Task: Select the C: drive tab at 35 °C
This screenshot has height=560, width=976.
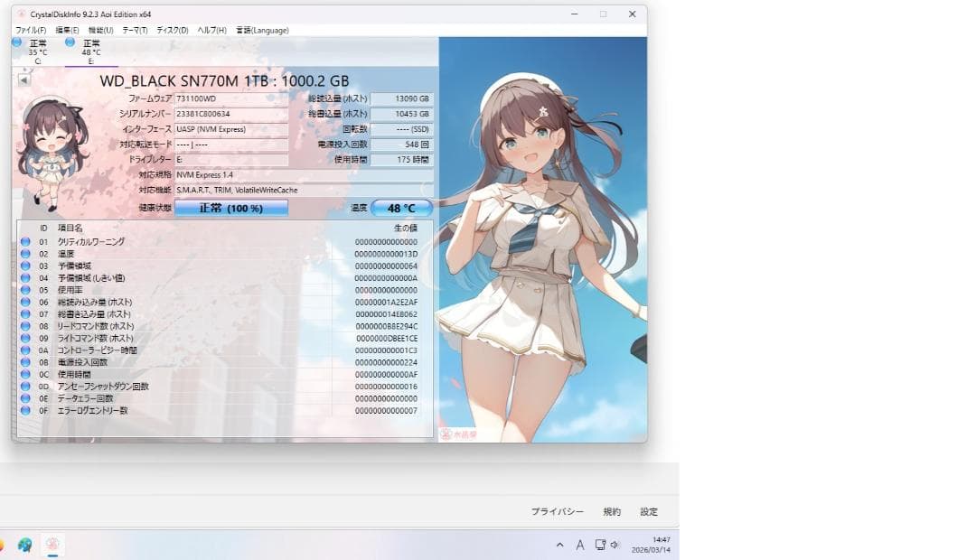Action: coord(37,51)
